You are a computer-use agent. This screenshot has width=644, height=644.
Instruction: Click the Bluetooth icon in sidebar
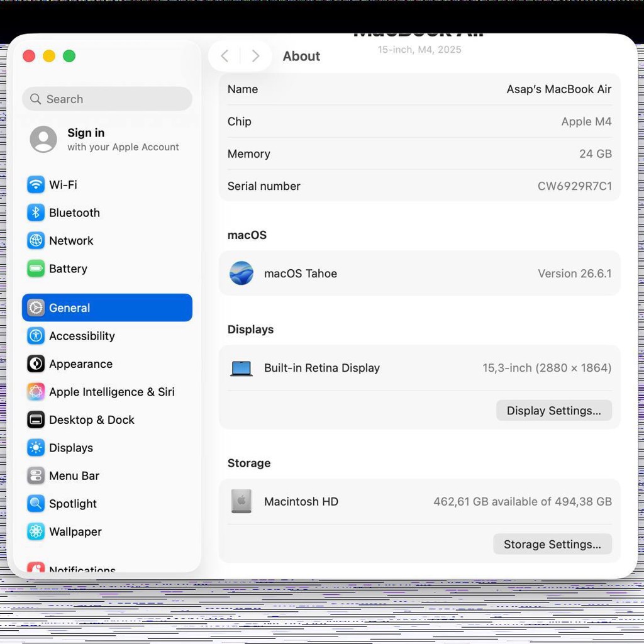(36, 213)
